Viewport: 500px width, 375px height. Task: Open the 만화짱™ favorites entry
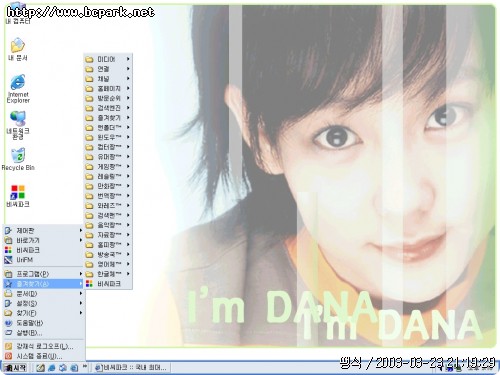point(108,186)
